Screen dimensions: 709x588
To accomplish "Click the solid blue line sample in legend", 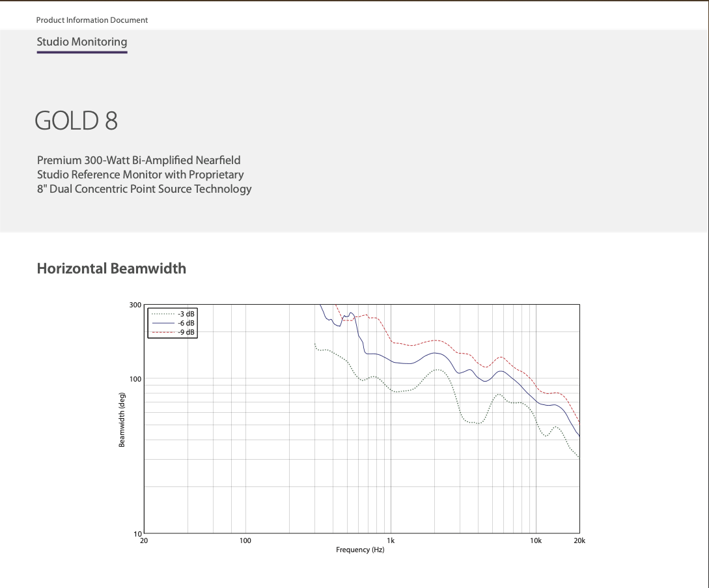I will click(x=163, y=323).
